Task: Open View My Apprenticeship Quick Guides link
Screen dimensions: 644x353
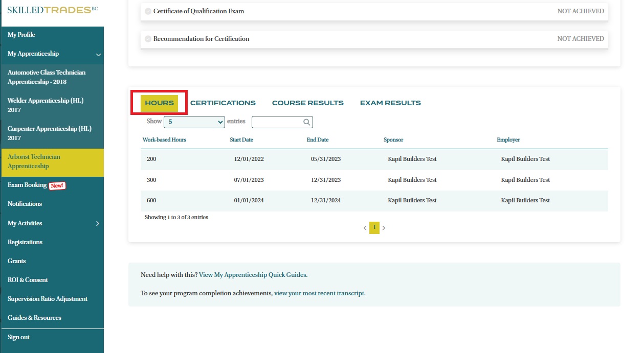Action: pos(253,275)
